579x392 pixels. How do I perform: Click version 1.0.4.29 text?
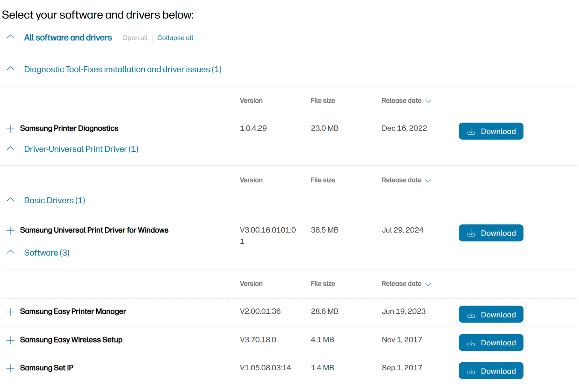click(x=253, y=128)
